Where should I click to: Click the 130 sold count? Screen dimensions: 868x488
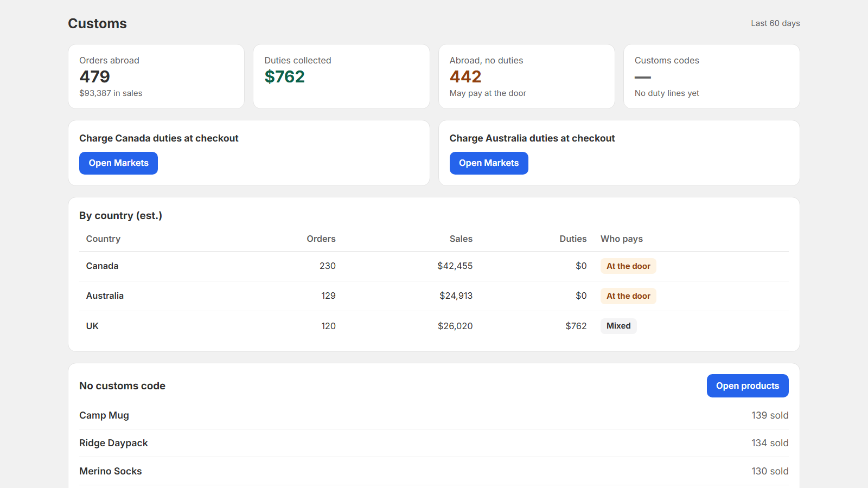[770, 471]
